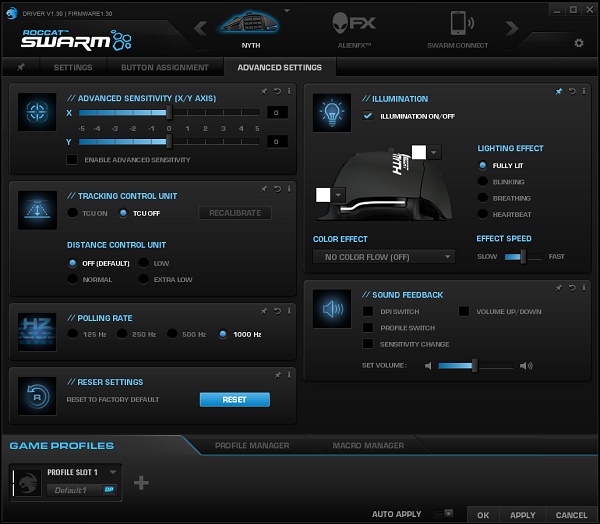The height and width of the screenshot is (524, 600).
Task: Open Swarm Connect phone icon
Action: 462,23
